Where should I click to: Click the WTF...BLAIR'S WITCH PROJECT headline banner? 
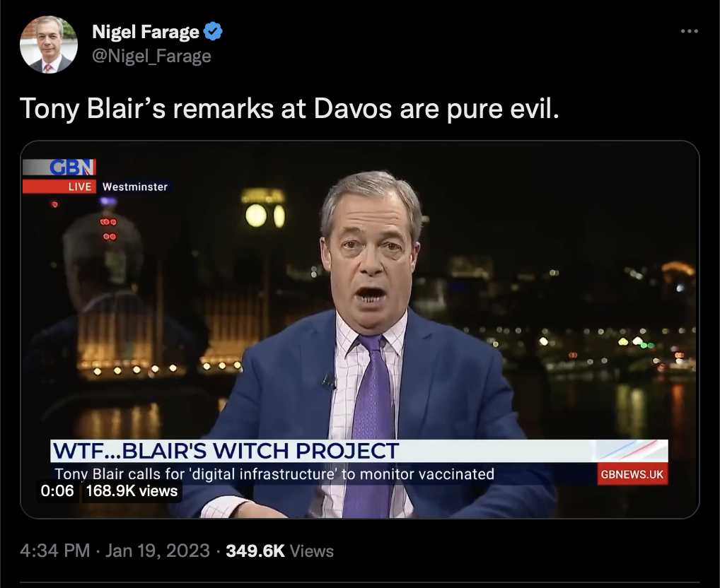359,450
